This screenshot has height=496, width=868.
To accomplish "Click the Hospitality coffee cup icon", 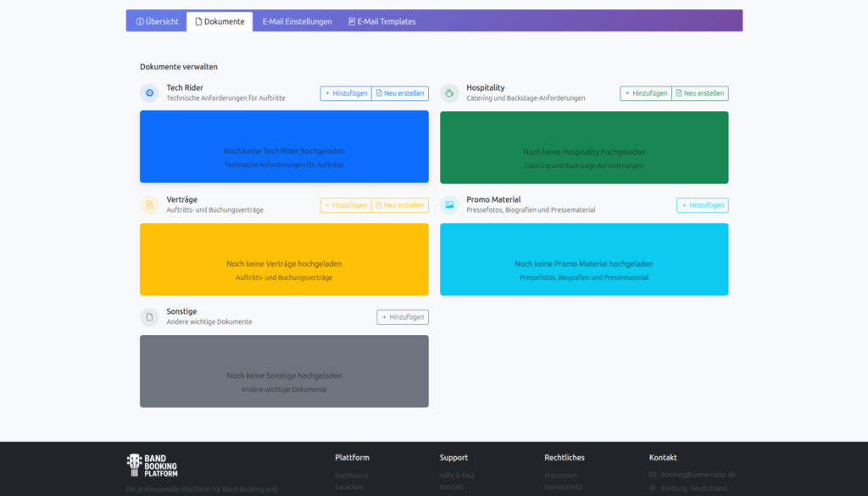I will pyautogui.click(x=449, y=93).
